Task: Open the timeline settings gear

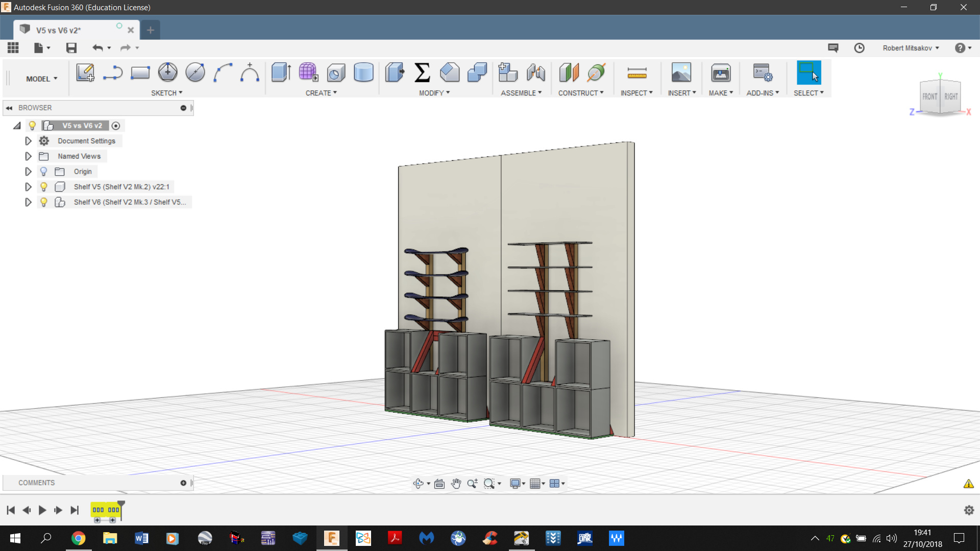Action: coord(969,510)
